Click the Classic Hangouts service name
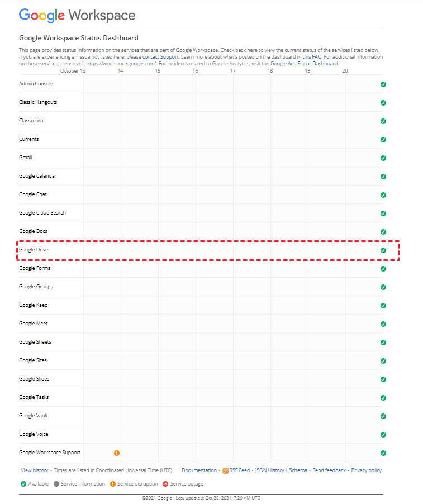The height and width of the screenshot is (504, 423). point(38,102)
